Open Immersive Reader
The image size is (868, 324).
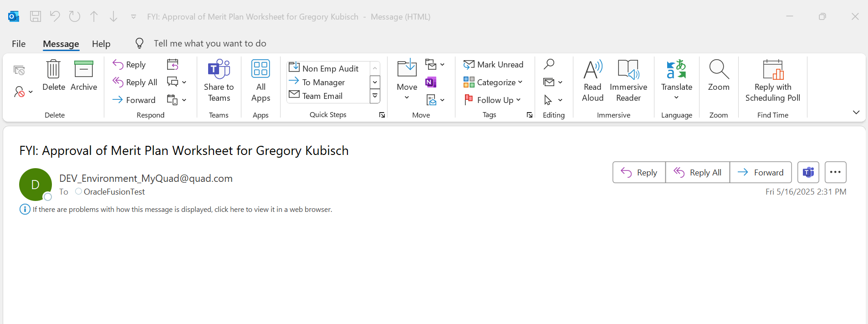tap(628, 81)
